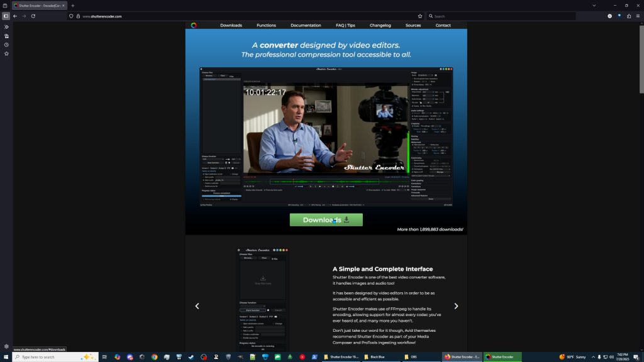Open the Contact page
This screenshot has height=362, width=644.
[443, 25]
